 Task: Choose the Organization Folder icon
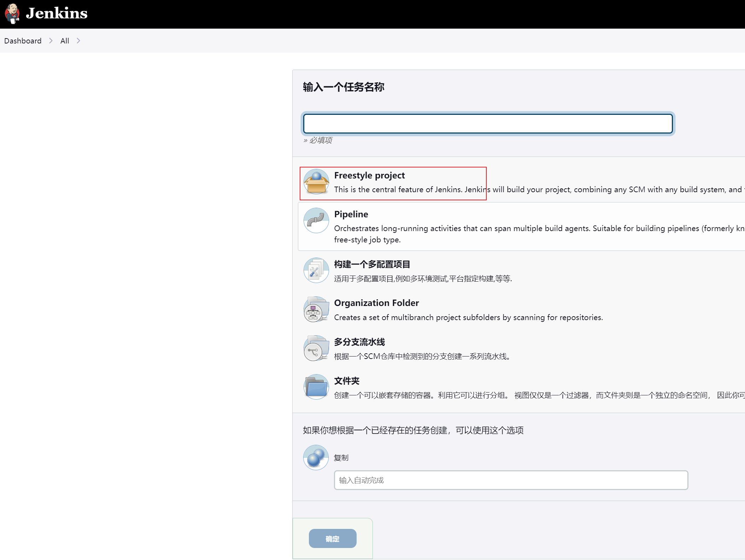click(x=316, y=309)
